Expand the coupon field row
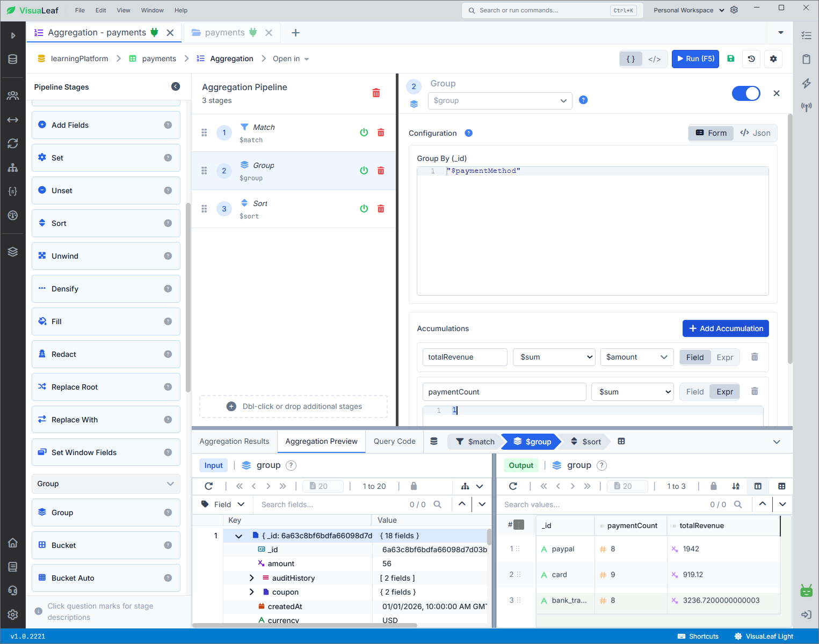819x644 pixels. coord(251,592)
